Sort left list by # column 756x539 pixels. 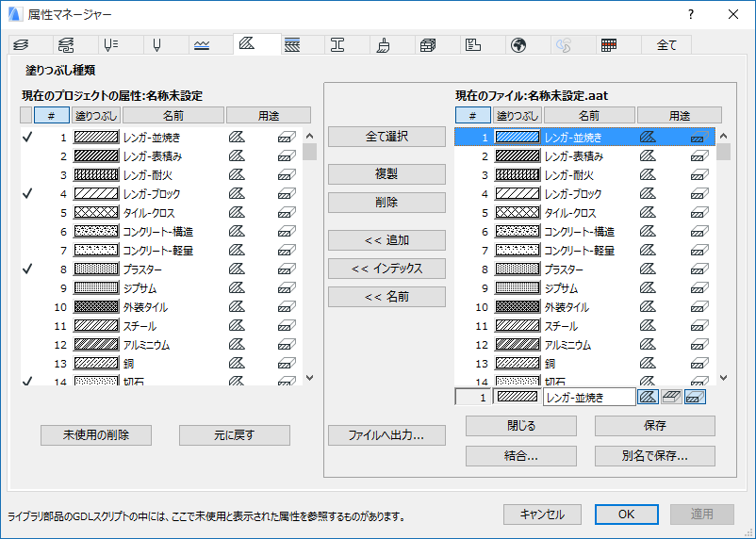point(52,115)
